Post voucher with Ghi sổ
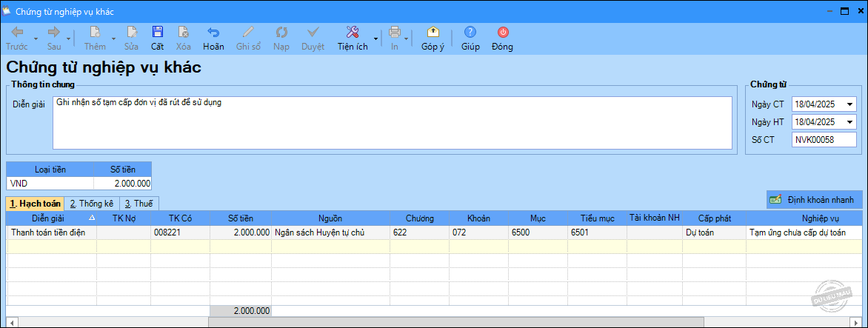The width and height of the screenshot is (868, 328). click(248, 39)
